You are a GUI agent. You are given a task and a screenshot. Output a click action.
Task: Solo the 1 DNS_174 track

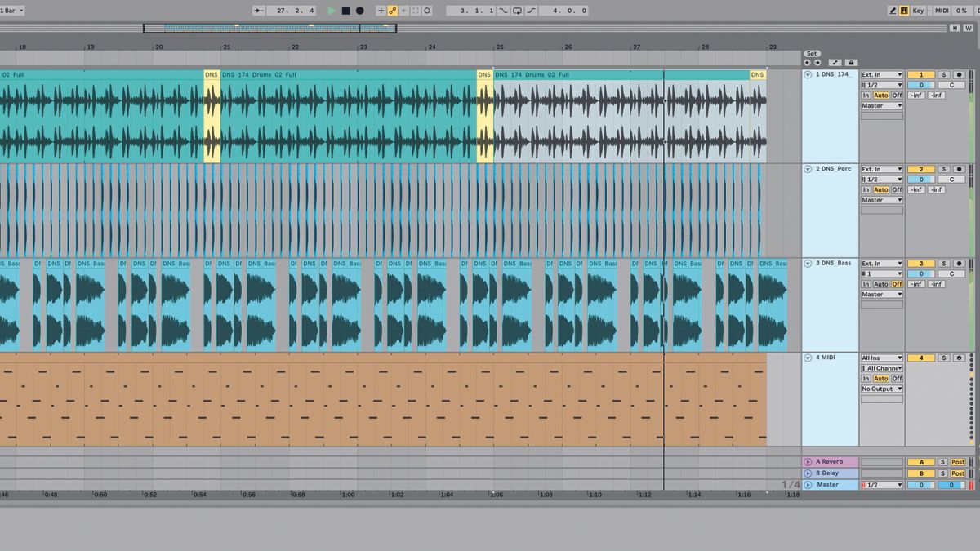pyautogui.click(x=945, y=75)
